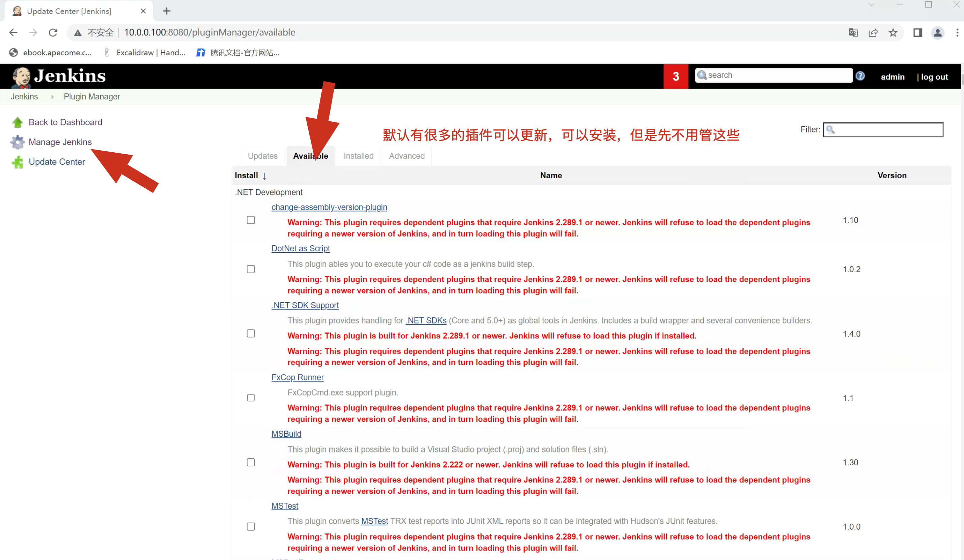Open the red notification badge showing 3

[676, 76]
